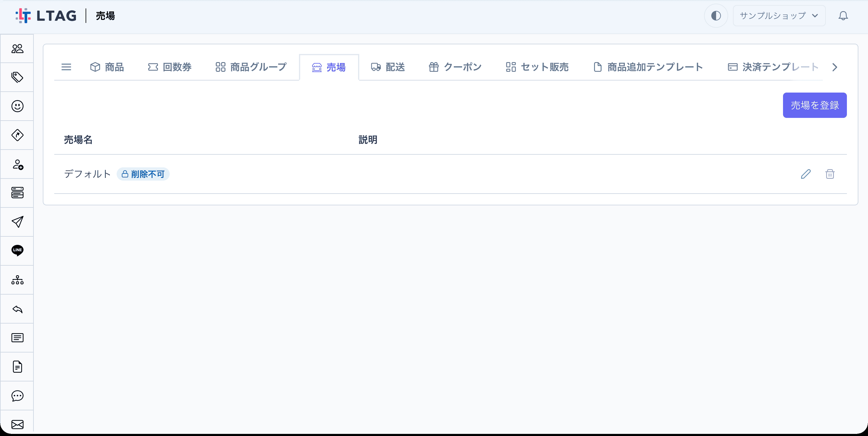Switch to the 商品追加テンプレート tab
The height and width of the screenshot is (436, 868).
pos(648,67)
